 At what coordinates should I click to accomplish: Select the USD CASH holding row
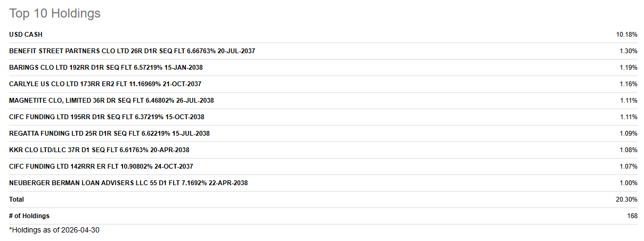[x=323, y=35]
